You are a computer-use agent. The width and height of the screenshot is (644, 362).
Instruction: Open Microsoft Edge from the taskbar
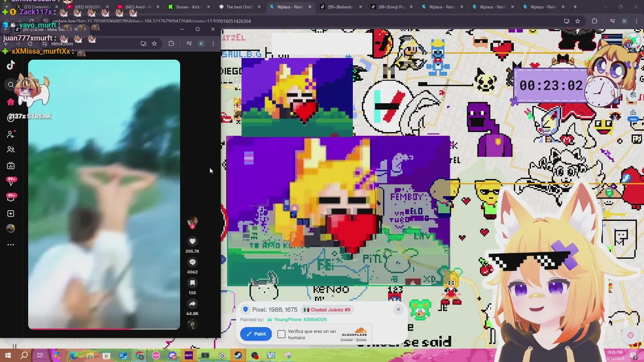coord(73,355)
